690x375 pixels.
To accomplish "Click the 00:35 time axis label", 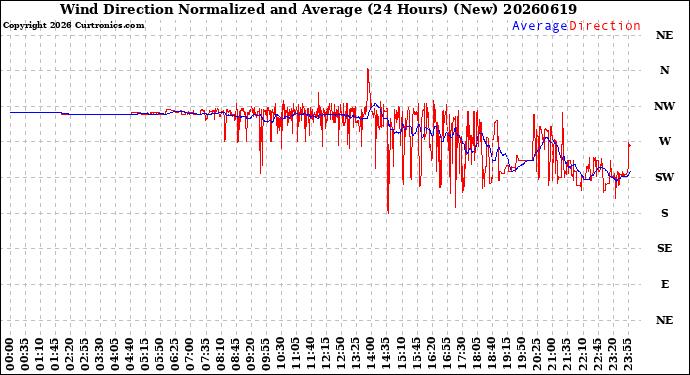I will (x=25, y=355).
